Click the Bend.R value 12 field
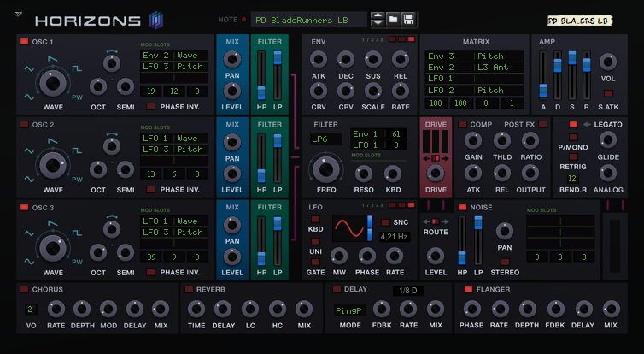This screenshot has height=354, width=644. click(572, 179)
